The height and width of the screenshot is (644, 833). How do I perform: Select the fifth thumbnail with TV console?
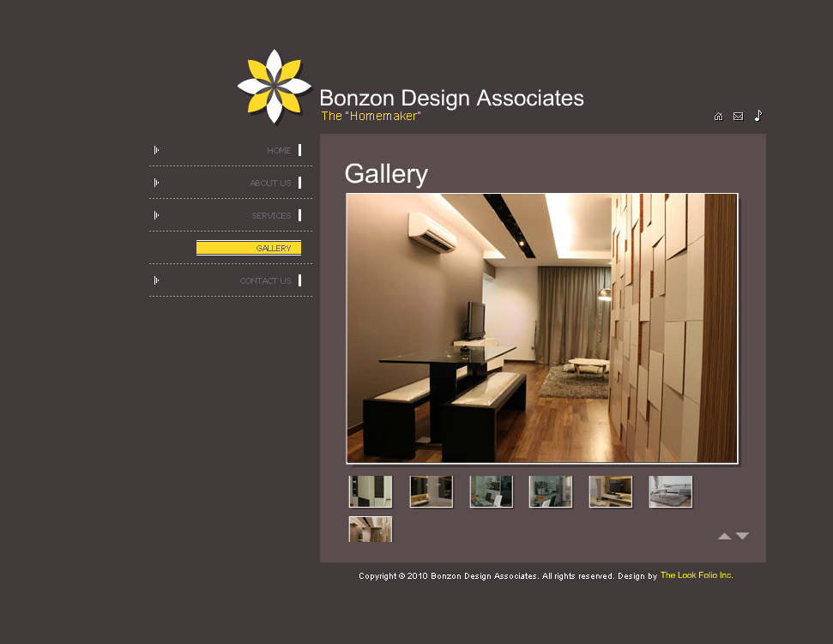(x=611, y=491)
